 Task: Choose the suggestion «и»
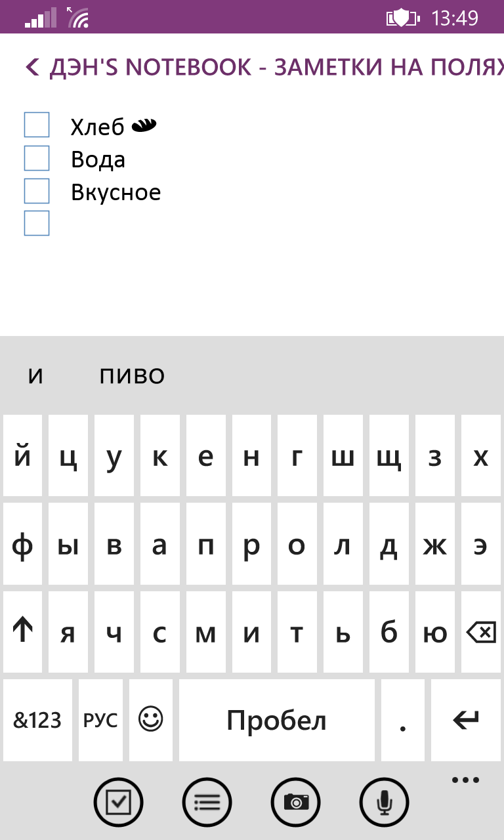pos(35,376)
